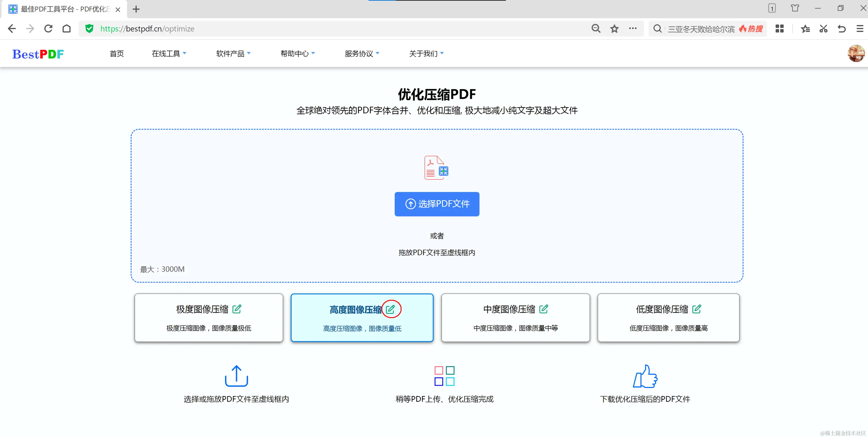Expand the 软件产品 dropdown menu

(233, 54)
